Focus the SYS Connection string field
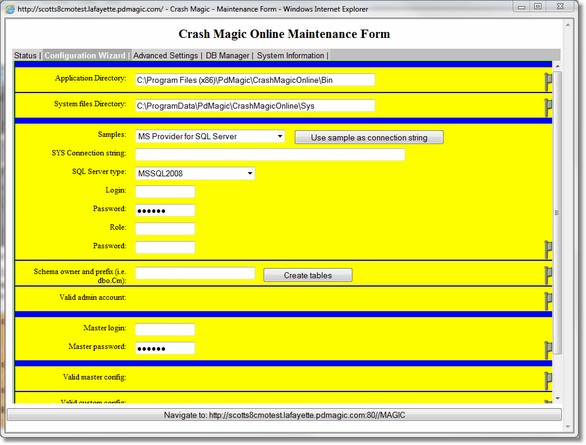The height and width of the screenshot is (445, 586). (x=270, y=154)
